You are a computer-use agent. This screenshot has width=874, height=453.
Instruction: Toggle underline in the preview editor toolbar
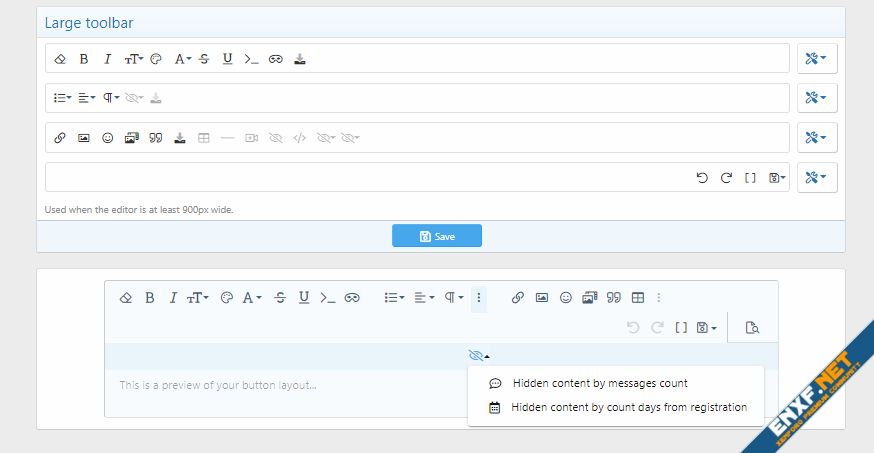click(x=304, y=297)
